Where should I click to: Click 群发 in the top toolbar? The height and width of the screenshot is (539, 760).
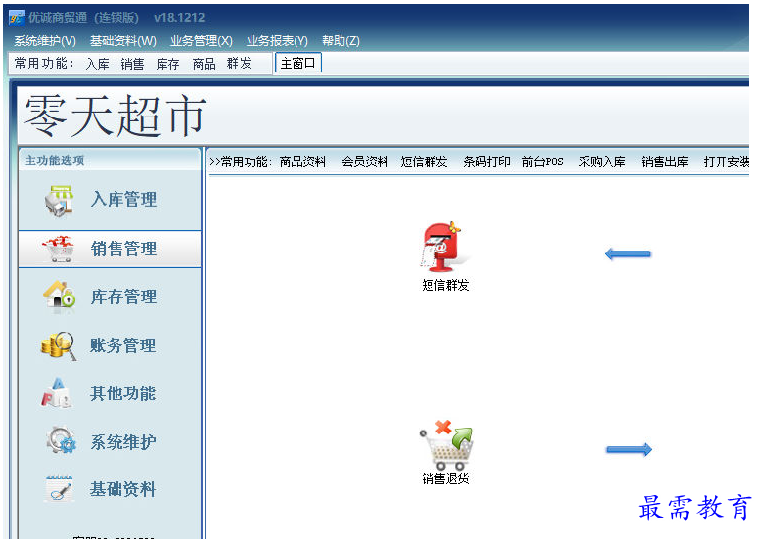(239, 64)
